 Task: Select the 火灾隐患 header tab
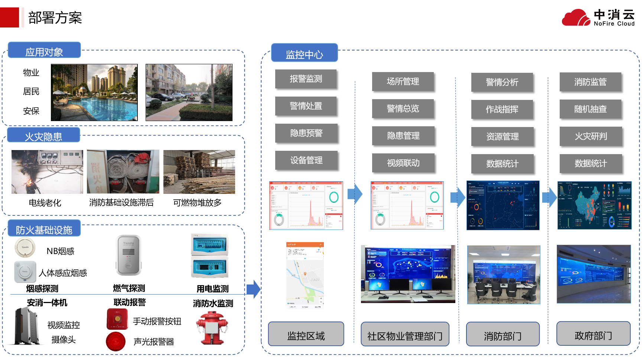tap(43, 136)
